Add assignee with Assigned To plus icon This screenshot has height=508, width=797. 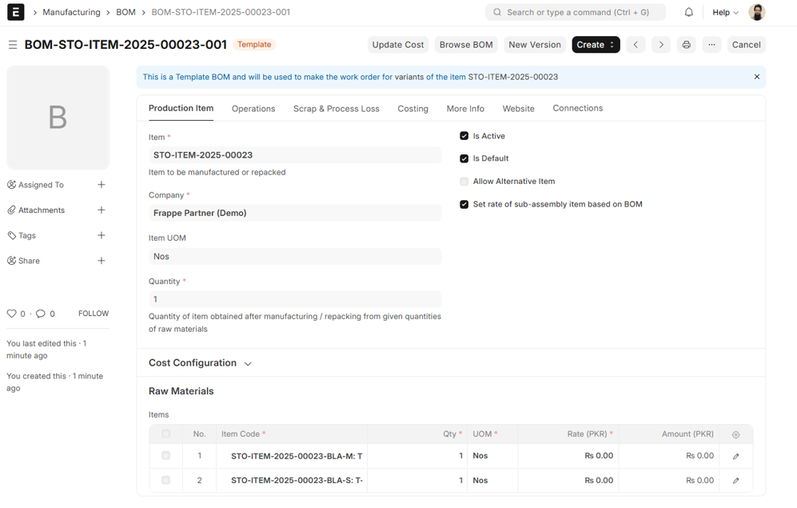point(101,185)
